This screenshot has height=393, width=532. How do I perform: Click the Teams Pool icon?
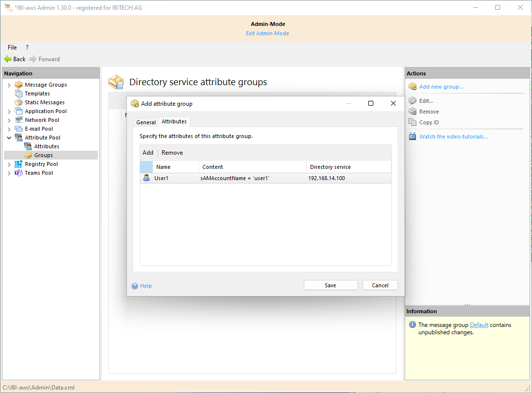pyautogui.click(x=19, y=173)
